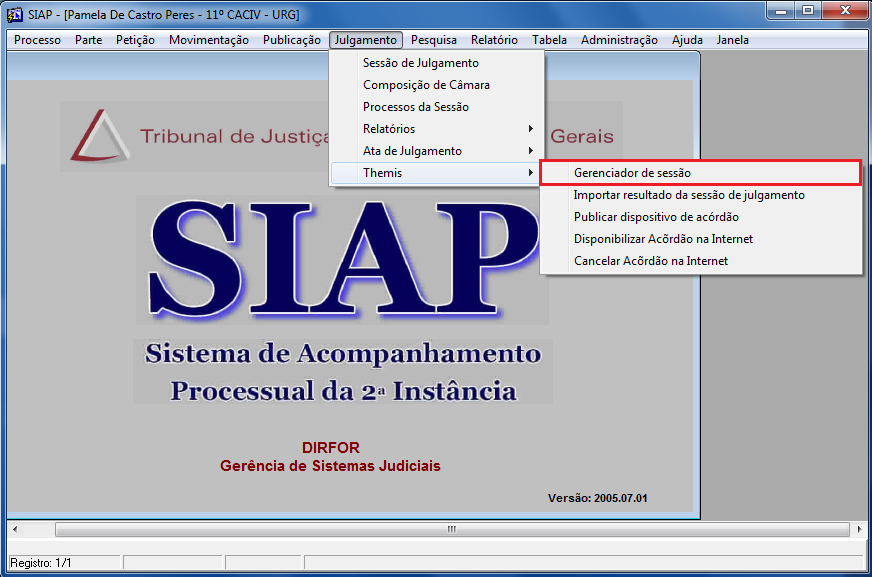Minimize the SIAP window
Viewport: 872px width, 577px height.
coord(781,11)
